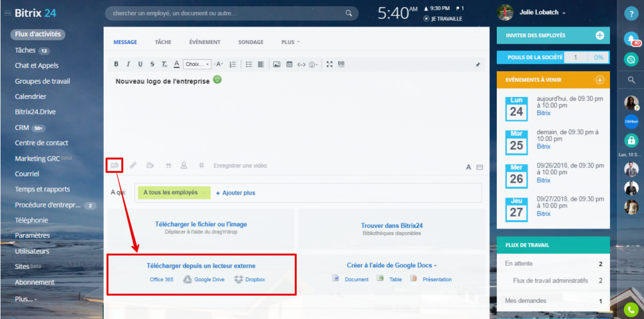Open the emoji smiley dropdown
The image size is (644, 319).
[x=313, y=64]
